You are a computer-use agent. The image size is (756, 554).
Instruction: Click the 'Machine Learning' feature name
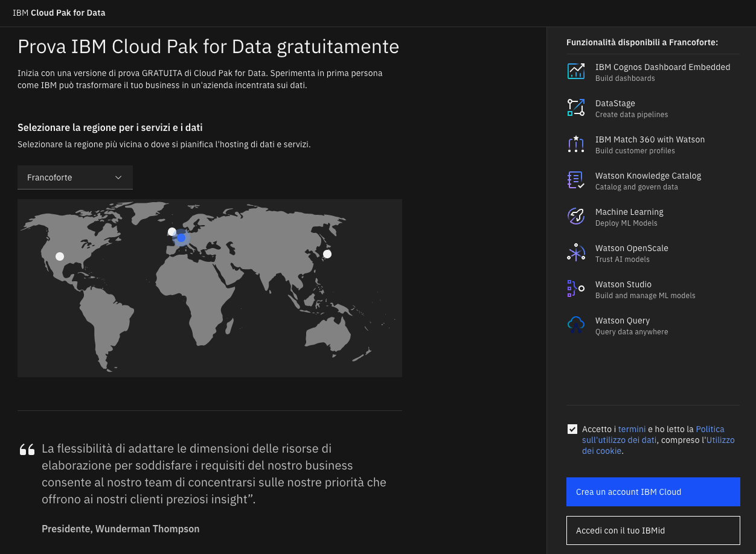(x=629, y=212)
